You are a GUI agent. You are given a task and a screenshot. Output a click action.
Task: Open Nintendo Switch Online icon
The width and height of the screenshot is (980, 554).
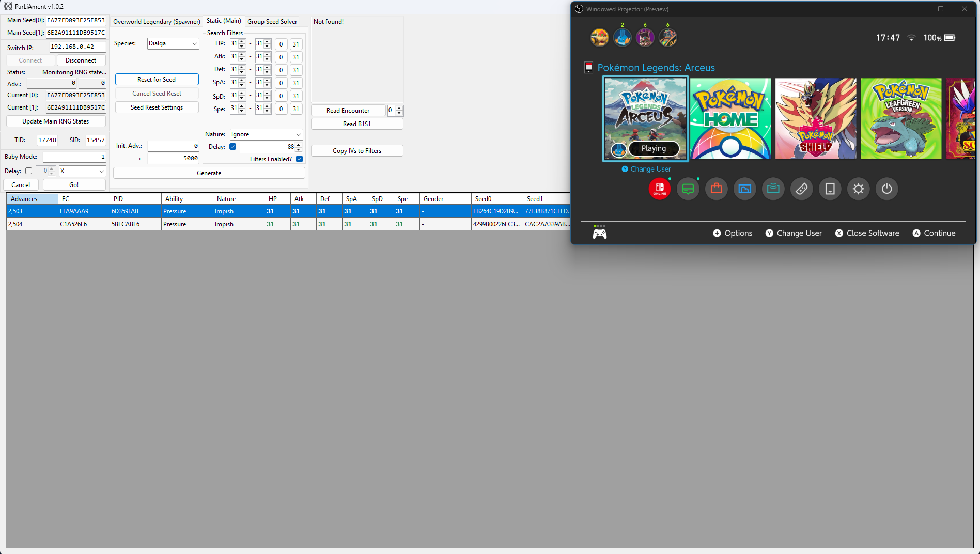point(659,189)
